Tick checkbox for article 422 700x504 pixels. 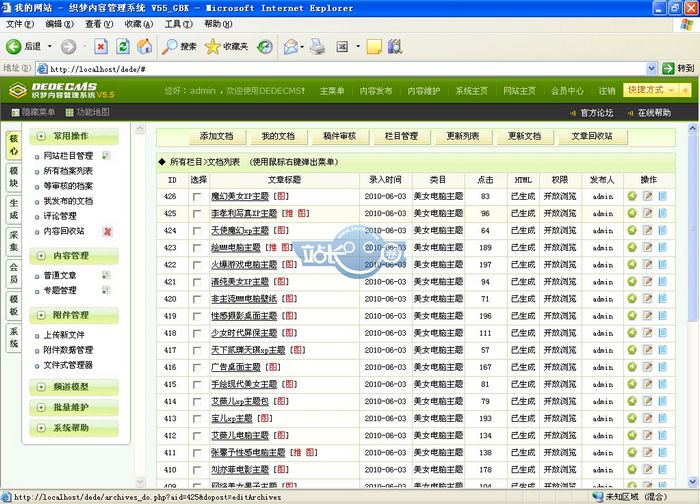197,265
